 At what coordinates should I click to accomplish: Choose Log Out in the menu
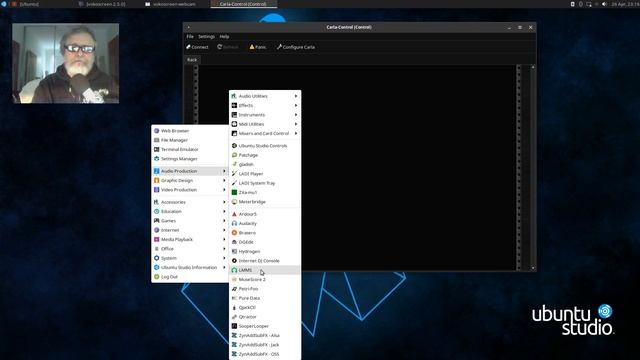190,277
